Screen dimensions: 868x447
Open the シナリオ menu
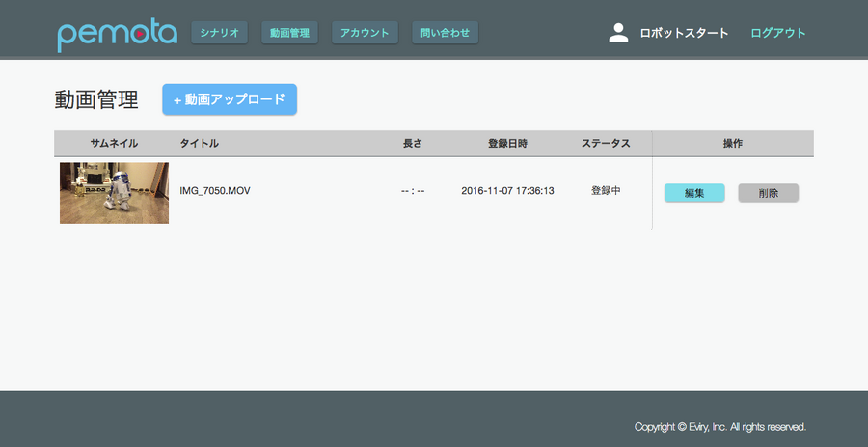tap(220, 33)
